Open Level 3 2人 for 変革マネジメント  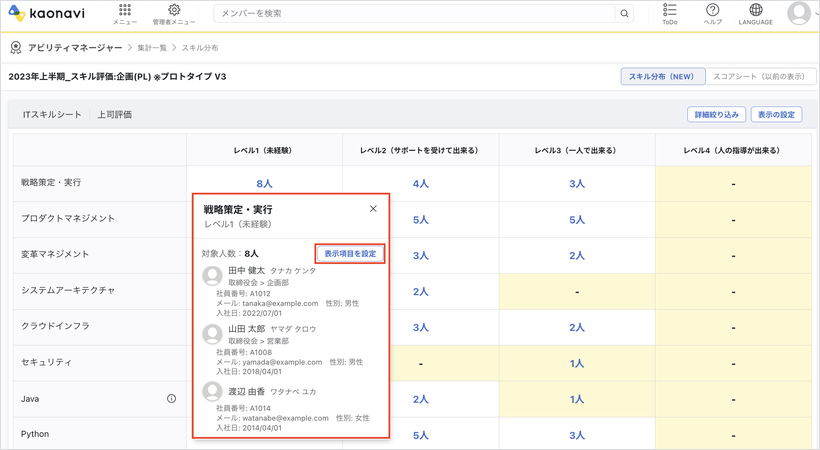point(577,255)
